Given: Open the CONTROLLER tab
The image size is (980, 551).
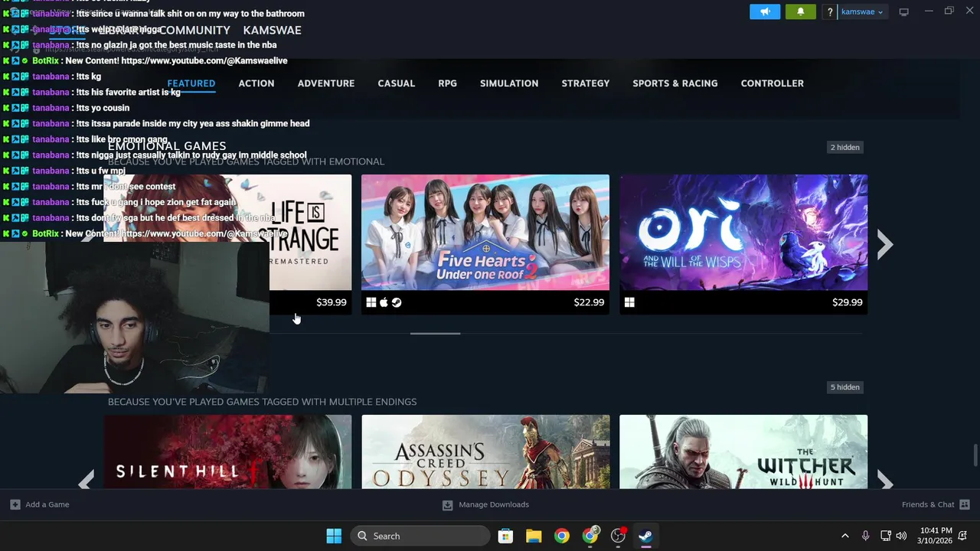Looking at the screenshot, I should pyautogui.click(x=773, y=83).
